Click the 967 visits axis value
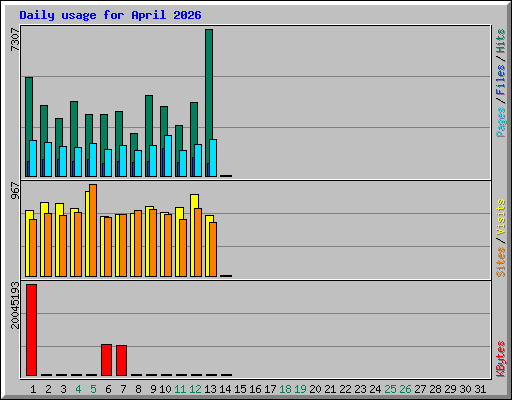 [15, 191]
